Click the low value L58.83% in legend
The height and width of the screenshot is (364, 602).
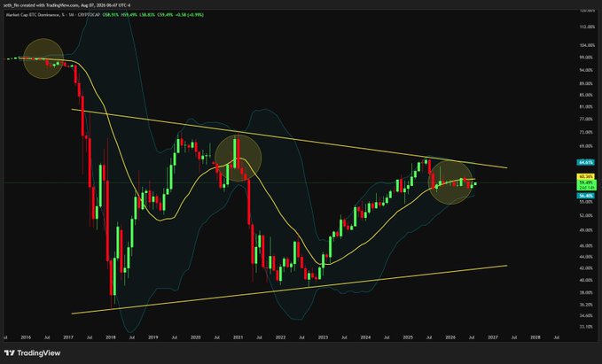point(147,15)
